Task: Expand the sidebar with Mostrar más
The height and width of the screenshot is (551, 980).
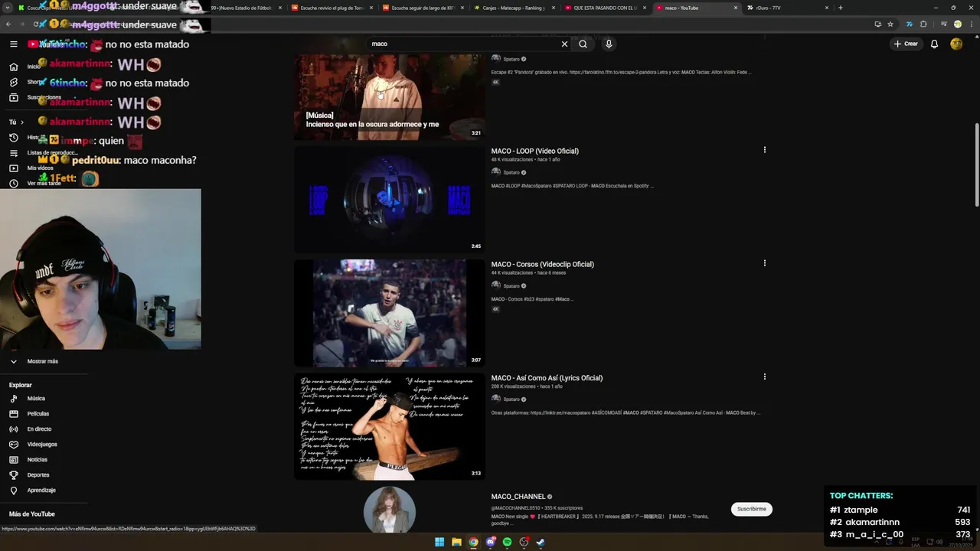Action: point(42,361)
